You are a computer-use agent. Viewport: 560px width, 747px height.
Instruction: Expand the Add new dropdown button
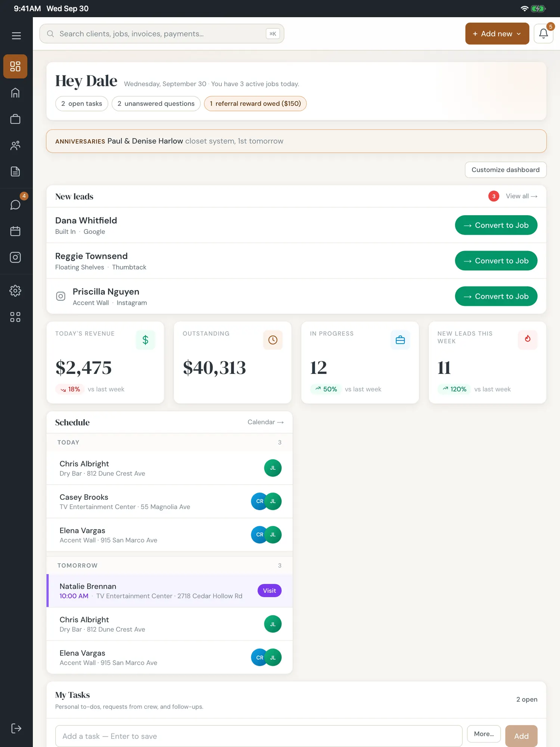tap(497, 34)
